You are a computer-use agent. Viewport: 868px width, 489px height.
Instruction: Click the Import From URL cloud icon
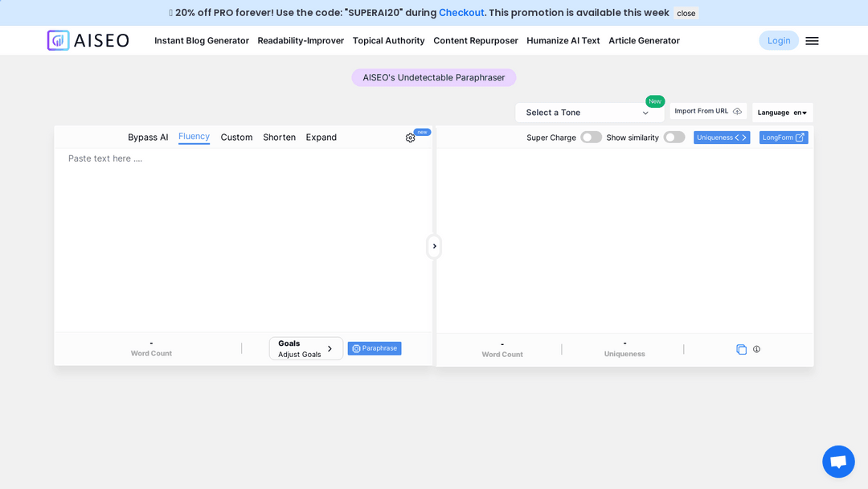pos(737,111)
